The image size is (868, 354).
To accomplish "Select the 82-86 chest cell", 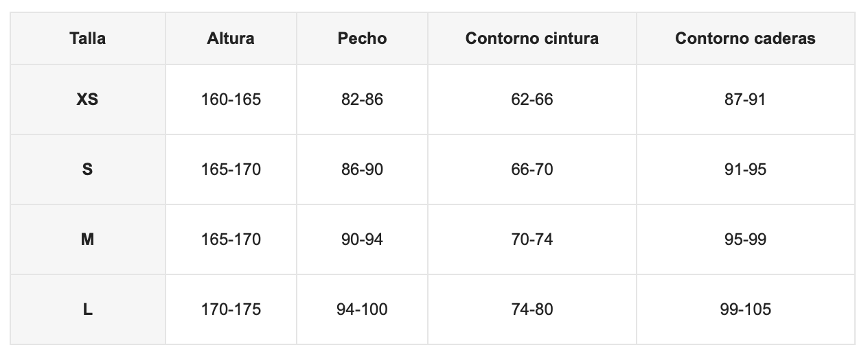I will pyautogui.click(x=362, y=99).
